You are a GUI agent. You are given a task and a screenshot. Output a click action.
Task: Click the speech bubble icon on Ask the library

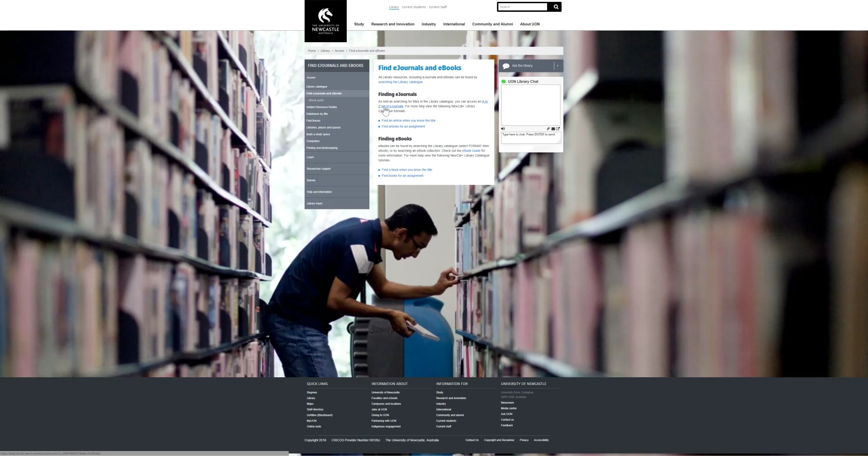click(506, 66)
